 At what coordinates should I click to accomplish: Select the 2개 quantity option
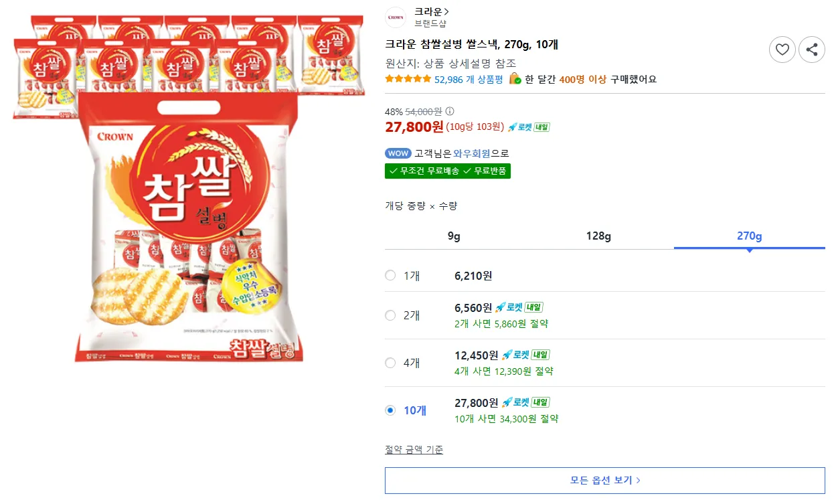click(x=390, y=315)
